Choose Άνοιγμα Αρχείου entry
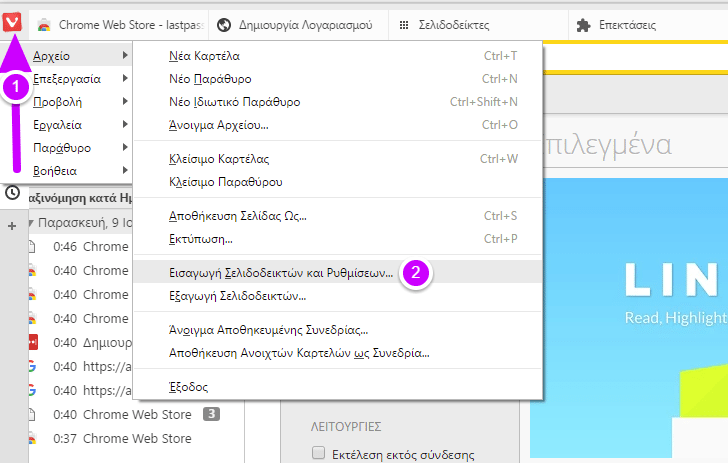Screen dimensions: 728x463 338,125
